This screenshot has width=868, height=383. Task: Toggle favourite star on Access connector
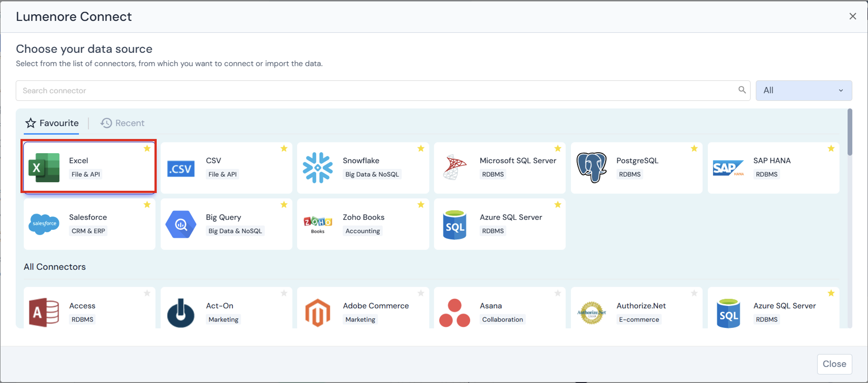[x=147, y=293]
